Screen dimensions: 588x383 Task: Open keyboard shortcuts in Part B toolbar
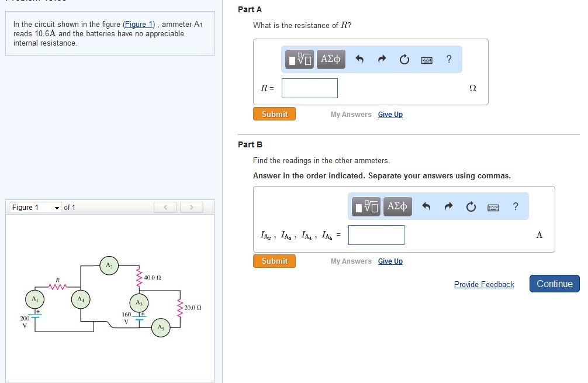493,206
